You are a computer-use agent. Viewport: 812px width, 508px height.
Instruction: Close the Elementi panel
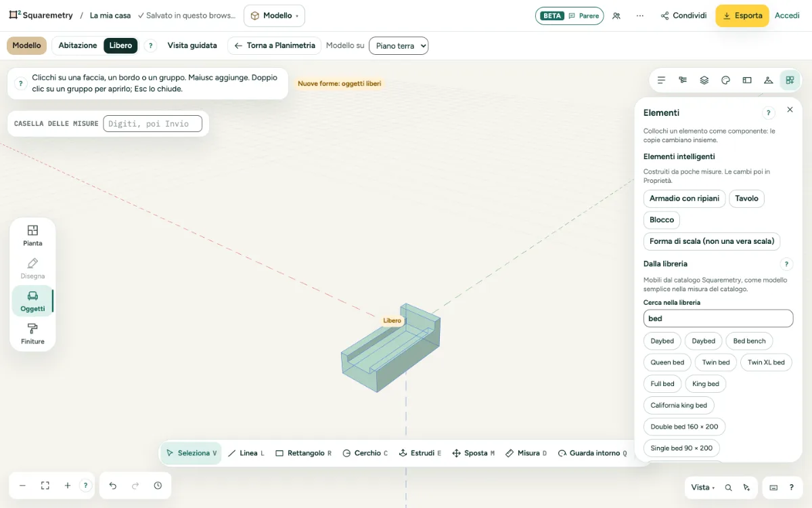point(790,110)
